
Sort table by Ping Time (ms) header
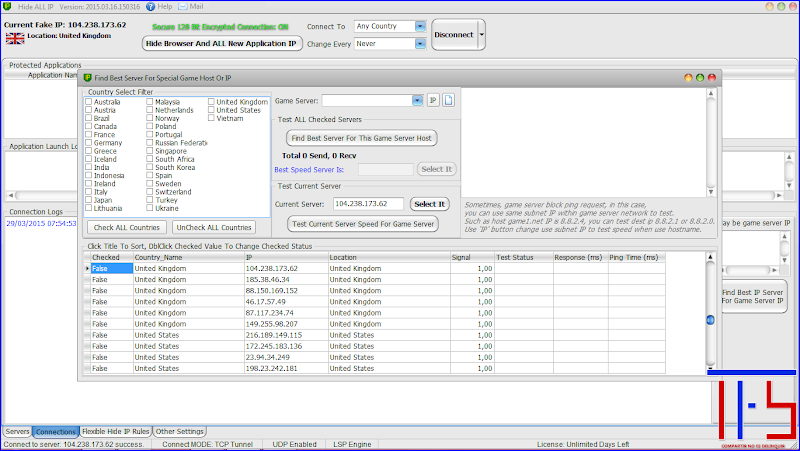(636, 257)
